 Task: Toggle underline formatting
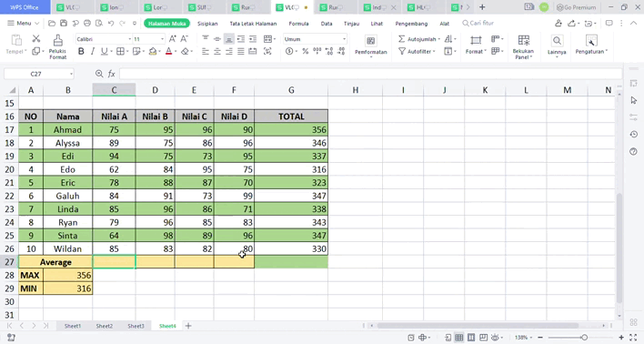(104, 51)
